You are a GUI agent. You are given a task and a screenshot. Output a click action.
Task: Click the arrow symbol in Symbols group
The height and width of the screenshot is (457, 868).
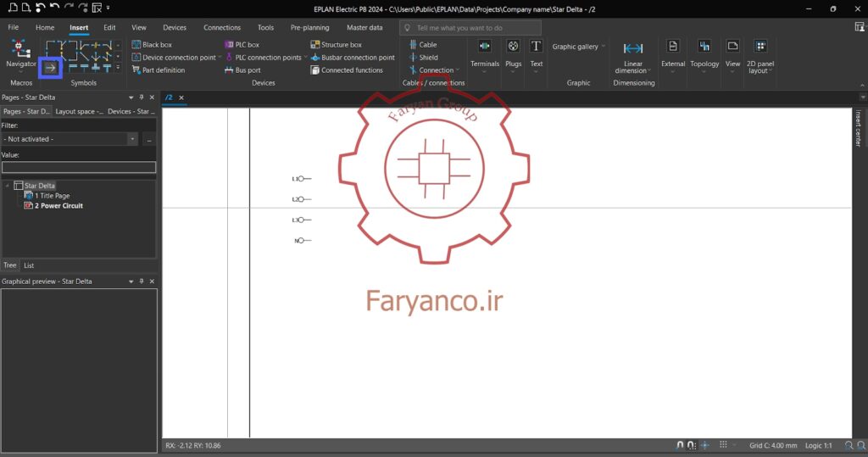50,68
